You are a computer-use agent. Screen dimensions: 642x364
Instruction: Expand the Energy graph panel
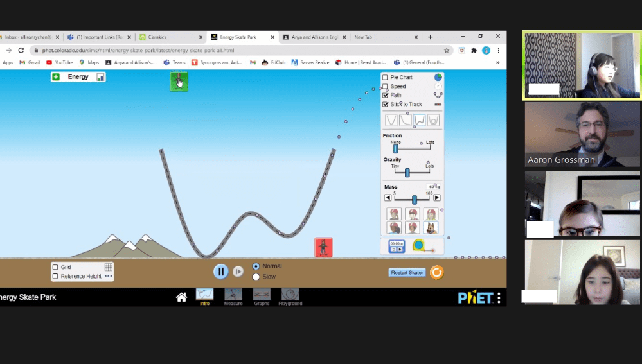56,77
